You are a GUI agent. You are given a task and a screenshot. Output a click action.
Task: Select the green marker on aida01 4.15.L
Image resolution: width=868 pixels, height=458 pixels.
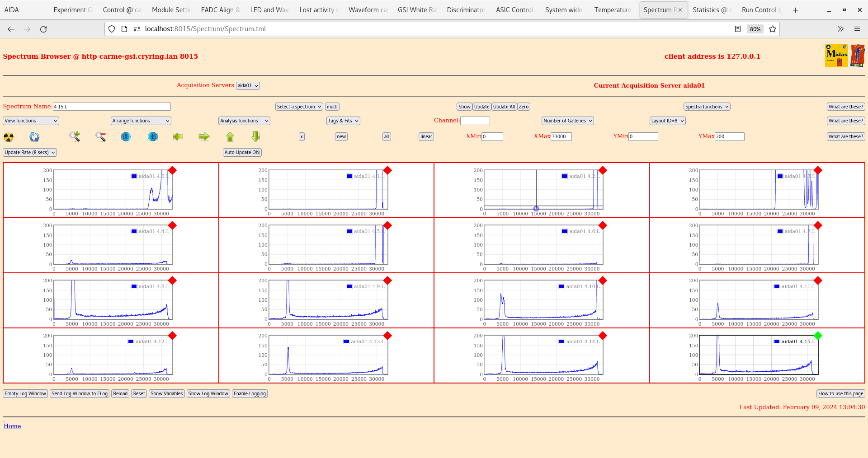818,336
